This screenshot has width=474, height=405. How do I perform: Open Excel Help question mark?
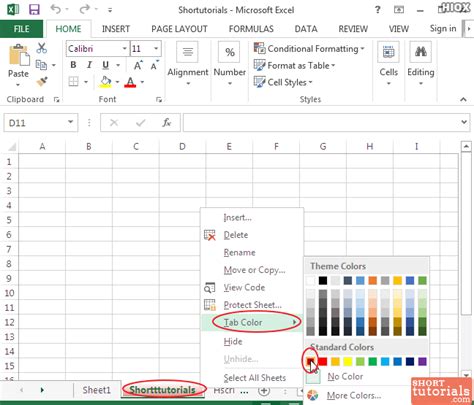click(377, 10)
